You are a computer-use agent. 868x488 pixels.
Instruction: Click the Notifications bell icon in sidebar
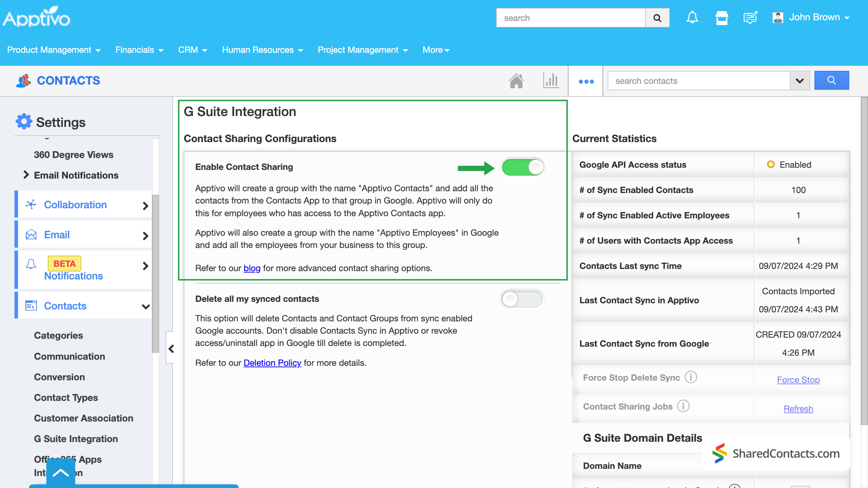pyautogui.click(x=31, y=264)
